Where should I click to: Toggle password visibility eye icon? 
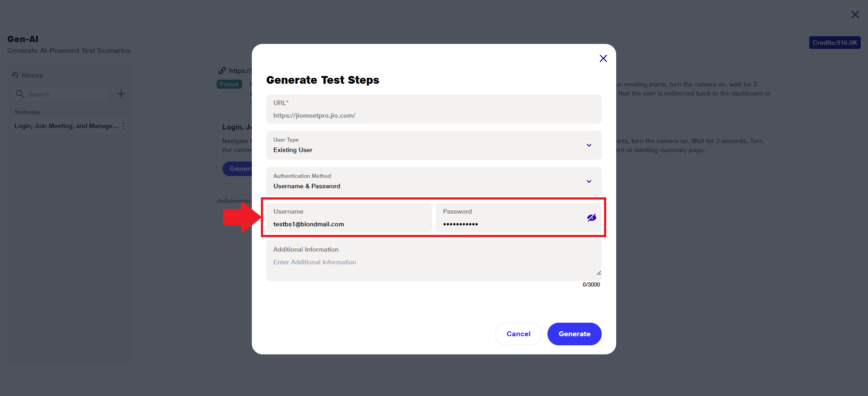pos(591,218)
